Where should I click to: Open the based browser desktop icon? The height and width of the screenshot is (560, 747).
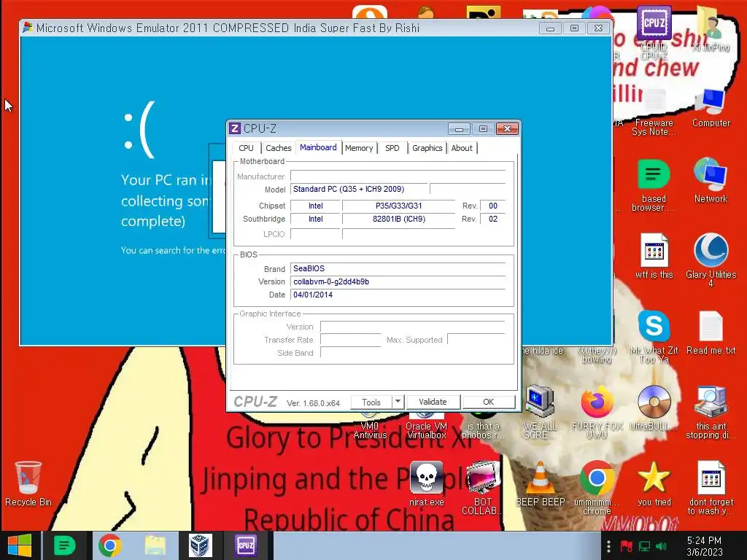tap(654, 186)
